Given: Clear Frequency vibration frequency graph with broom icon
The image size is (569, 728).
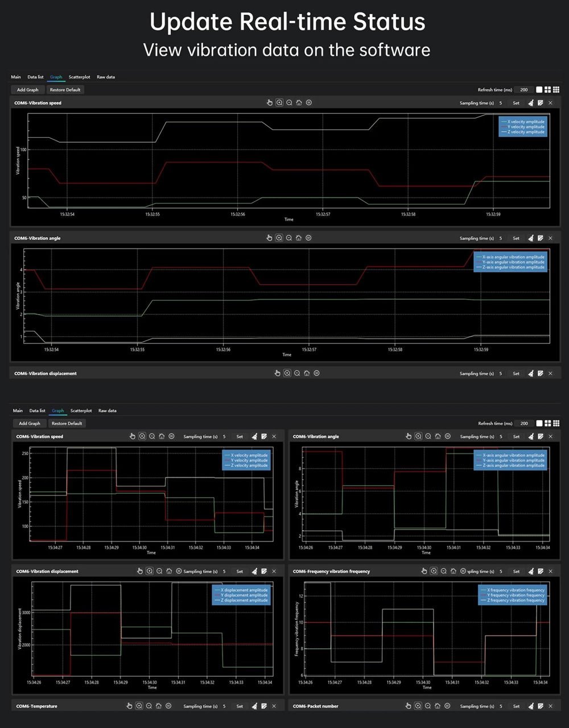Looking at the screenshot, I should tap(531, 571).
